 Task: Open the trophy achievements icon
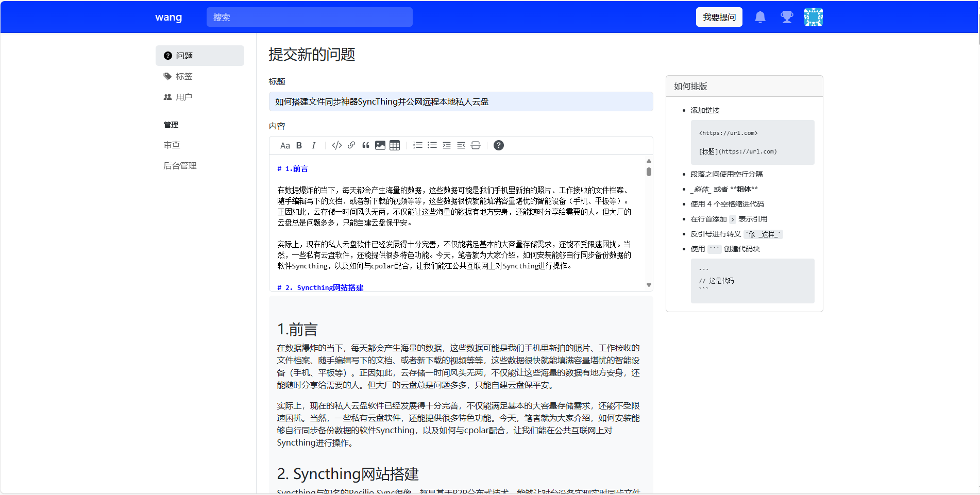tap(787, 17)
